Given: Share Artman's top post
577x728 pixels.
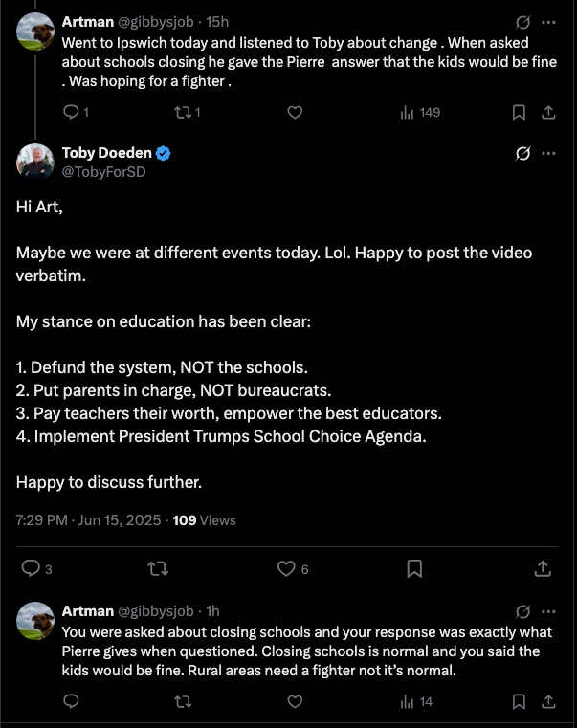Looking at the screenshot, I should [548, 112].
